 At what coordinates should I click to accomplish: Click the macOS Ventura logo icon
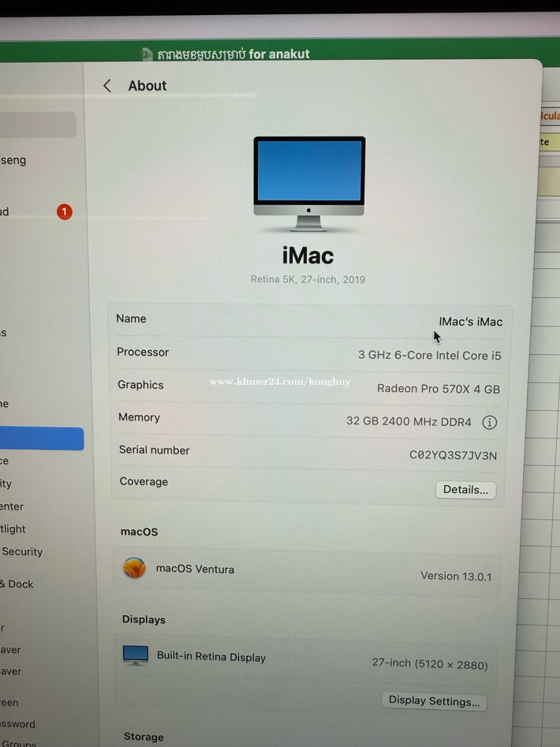click(x=134, y=568)
